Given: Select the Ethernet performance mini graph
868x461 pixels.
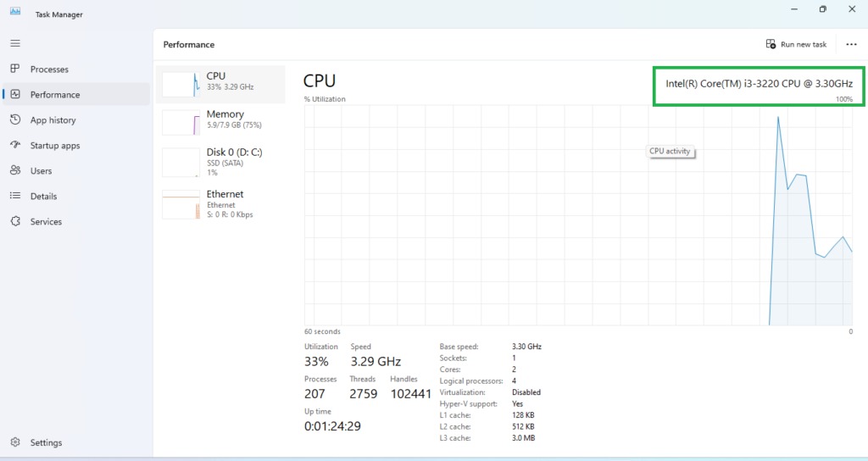Looking at the screenshot, I should pos(181,204).
